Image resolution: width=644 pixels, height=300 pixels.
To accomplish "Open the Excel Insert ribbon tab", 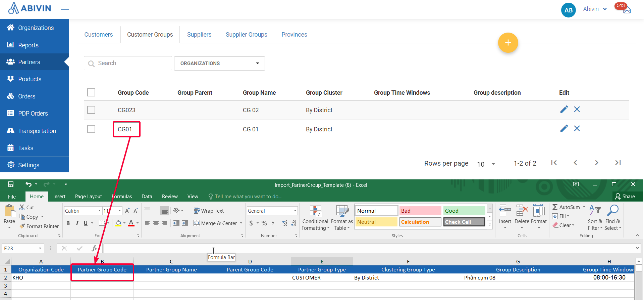I will click(59, 197).
